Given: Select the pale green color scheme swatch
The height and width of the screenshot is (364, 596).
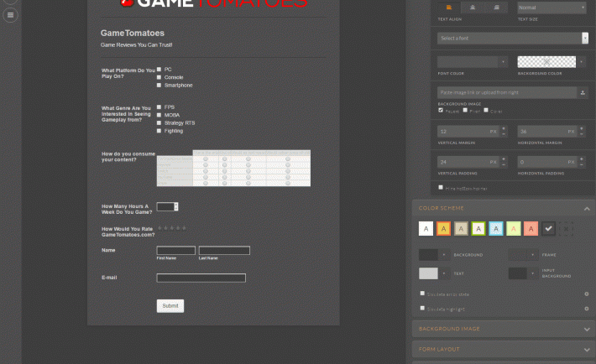Looking at the screenshot, I should coord(513,229).
